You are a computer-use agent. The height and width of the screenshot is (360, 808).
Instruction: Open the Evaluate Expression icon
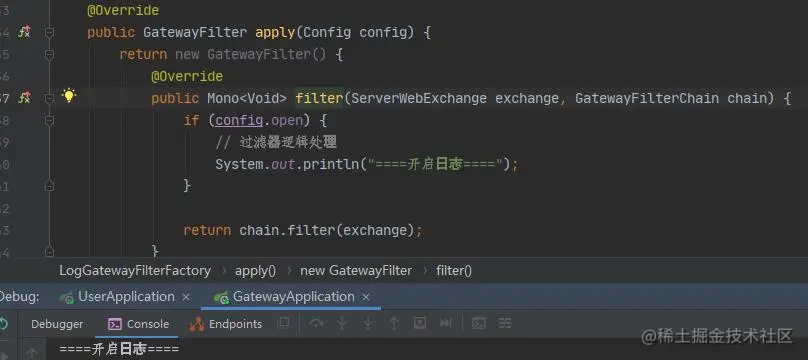[479, 323]
